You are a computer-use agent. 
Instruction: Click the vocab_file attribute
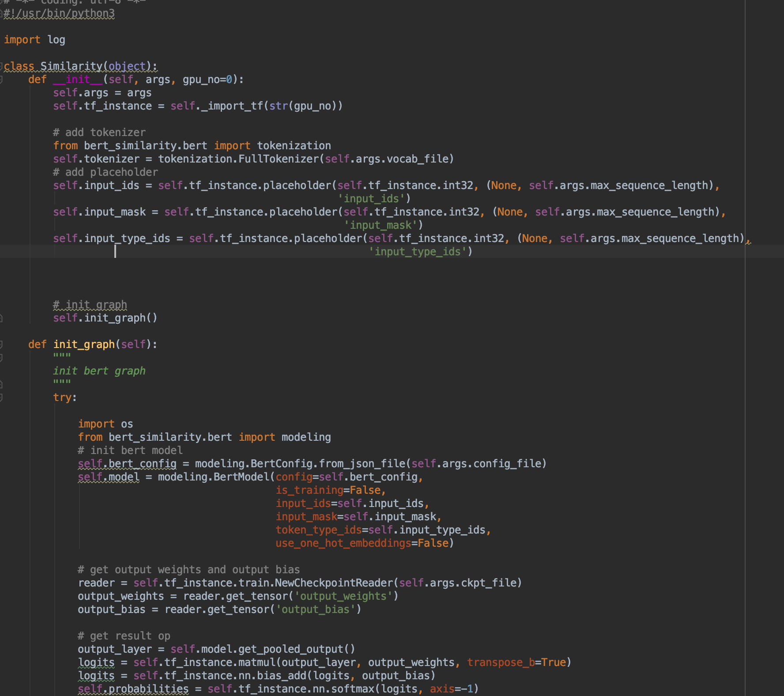[x=418, y=159]
